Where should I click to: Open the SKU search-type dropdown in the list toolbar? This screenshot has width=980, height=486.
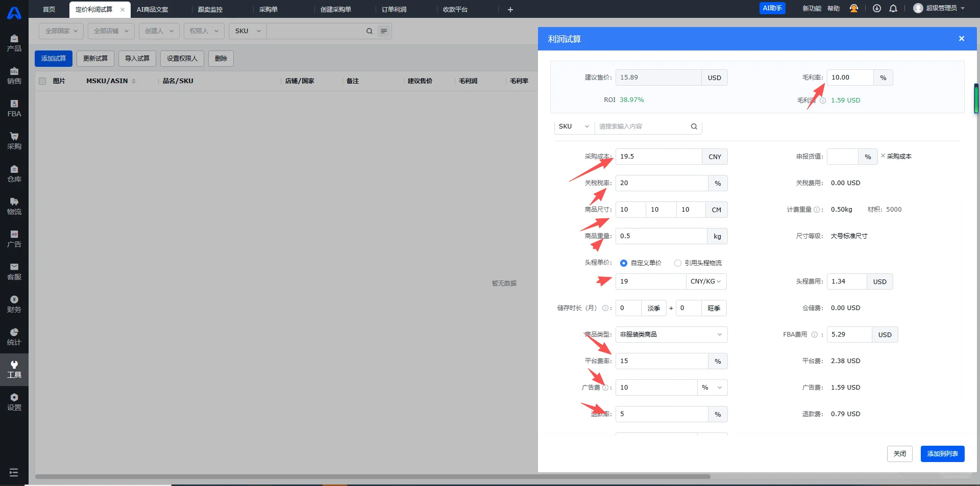(x=248, y=31)
